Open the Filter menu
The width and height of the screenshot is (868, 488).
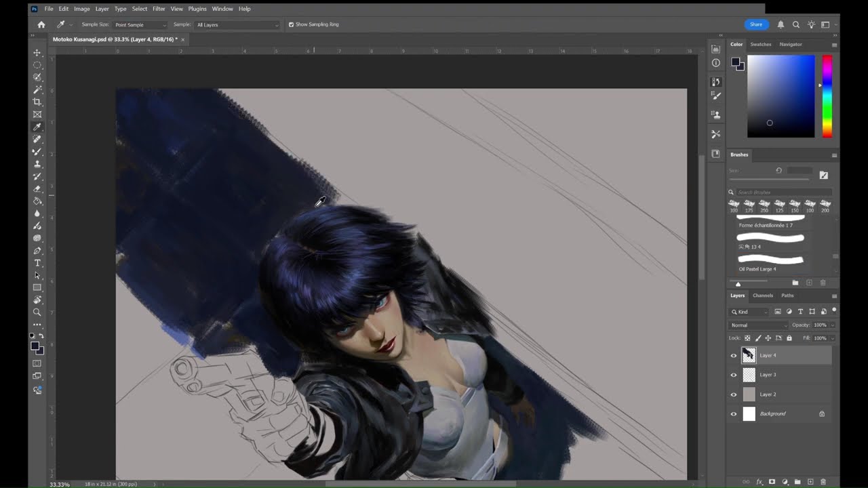point(159,9)
